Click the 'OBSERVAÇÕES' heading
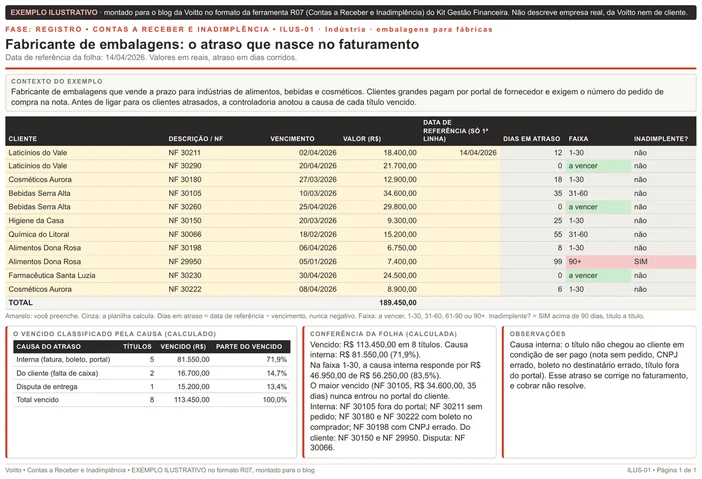This screenshot has width=702, height=479. click(537, 334)
